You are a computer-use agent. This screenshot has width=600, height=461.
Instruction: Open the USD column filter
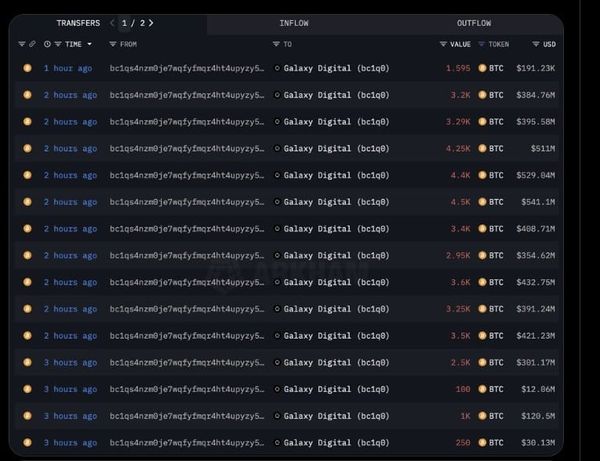536,44
